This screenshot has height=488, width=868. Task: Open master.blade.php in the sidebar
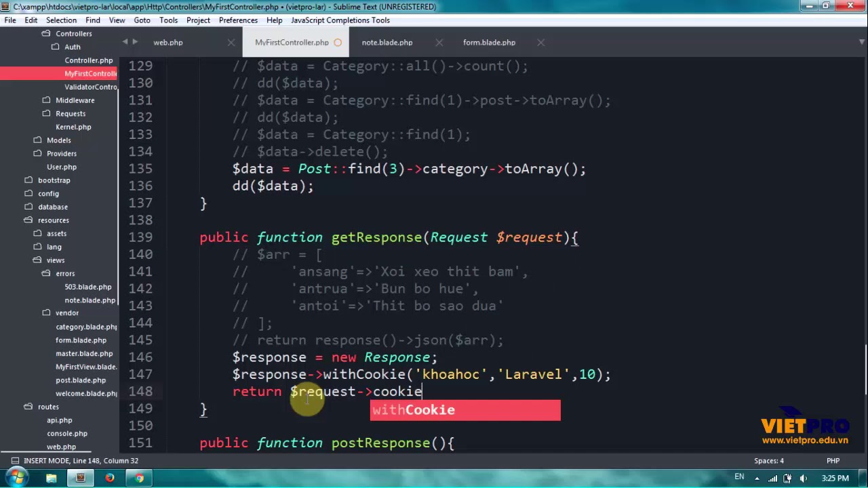click(84, 354)
